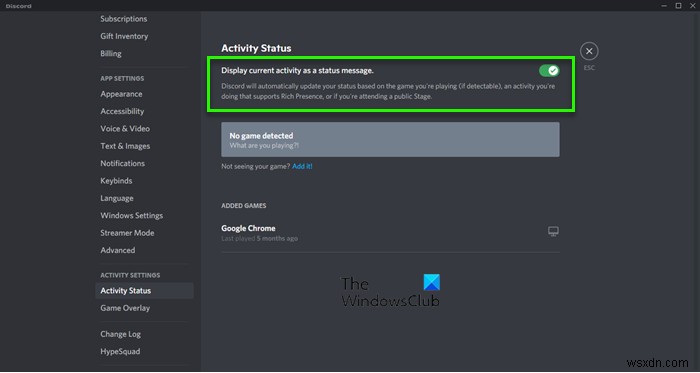Open Gift Inventory settings
Viewport: 700px width, 373px height.
pos(124,36)
